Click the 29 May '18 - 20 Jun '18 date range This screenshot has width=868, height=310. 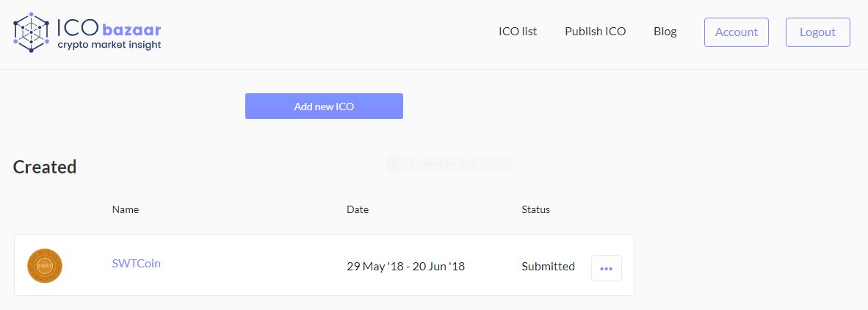click(x=406, y=266)
